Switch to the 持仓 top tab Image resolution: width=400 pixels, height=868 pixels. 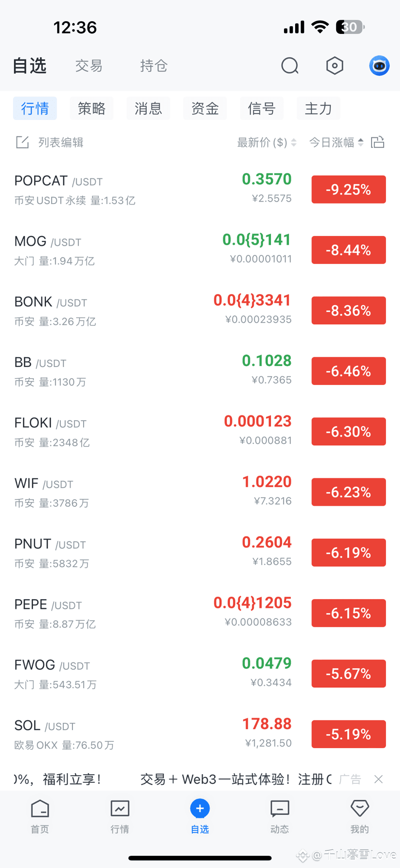(154, 66)
